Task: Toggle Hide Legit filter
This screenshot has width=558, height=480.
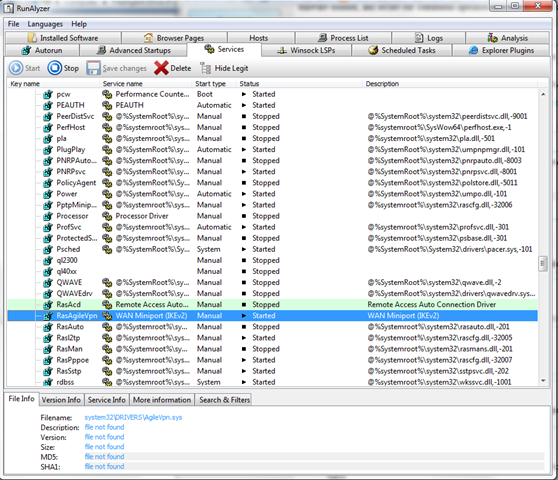Action: [x=224, y=68]
